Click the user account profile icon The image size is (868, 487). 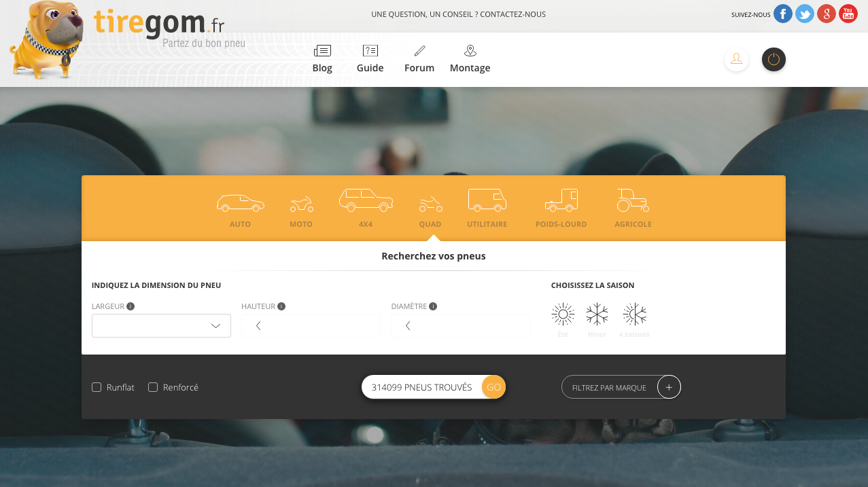736,59
